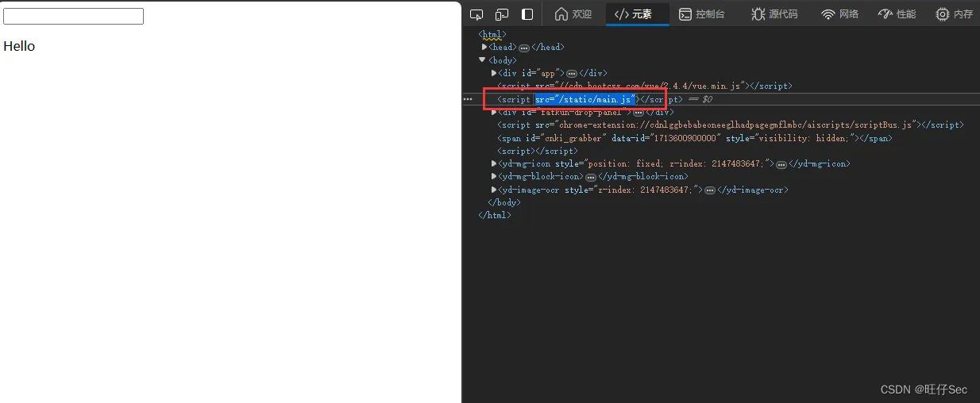Select the closing /html tag line
The image size is (980, 403).
click(494, 215)
